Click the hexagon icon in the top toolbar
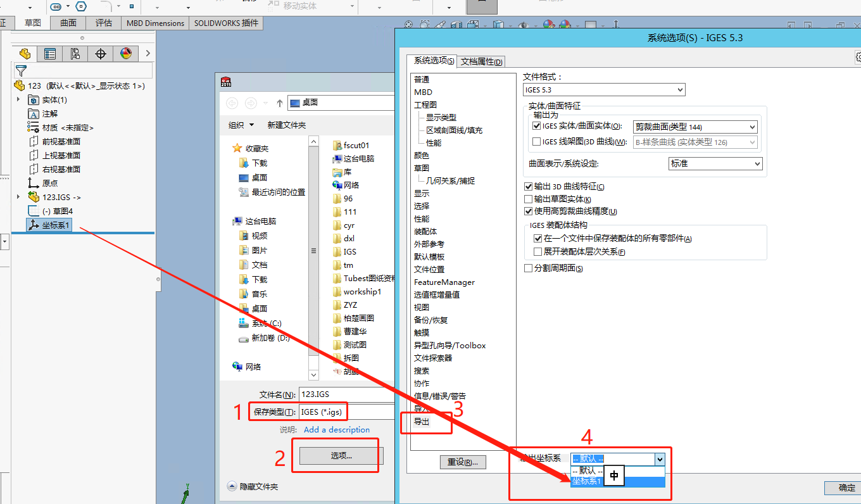The height and width of the screenshot is (504, 861). (81, 6)
